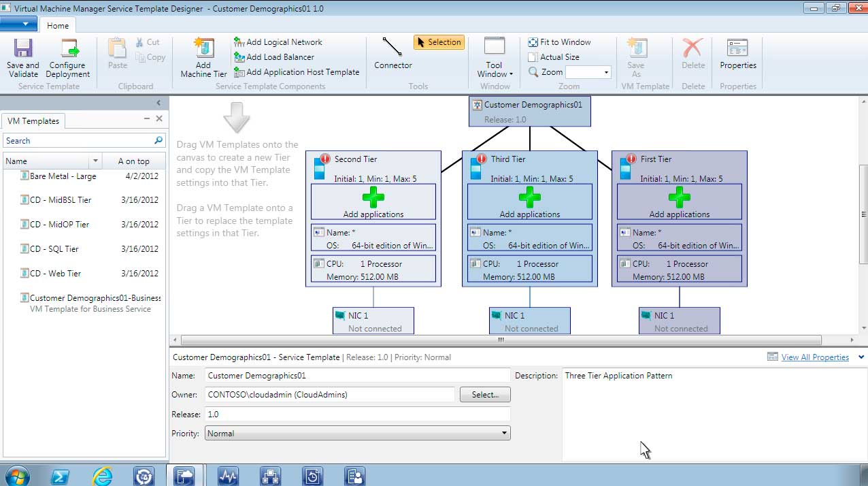Screen dimensions: 868x486
Task: Click the Owner field
Action: (x=330, y=395)
